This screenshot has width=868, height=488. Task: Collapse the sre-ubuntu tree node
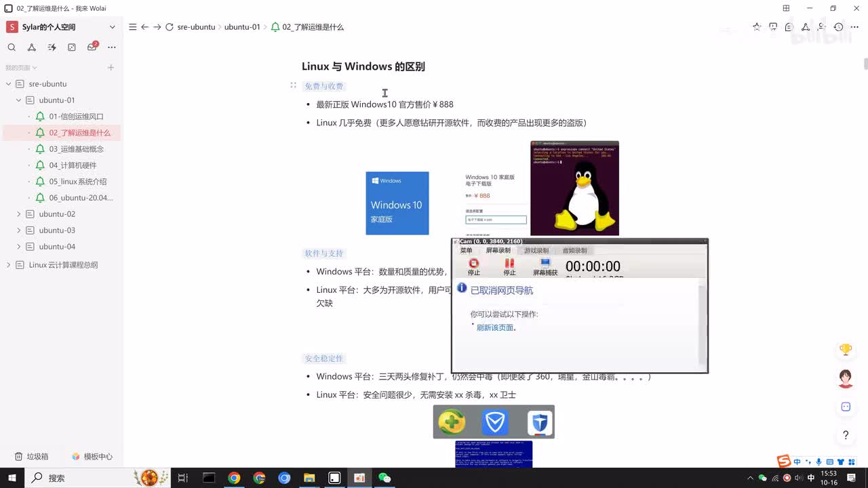(8, 84)
